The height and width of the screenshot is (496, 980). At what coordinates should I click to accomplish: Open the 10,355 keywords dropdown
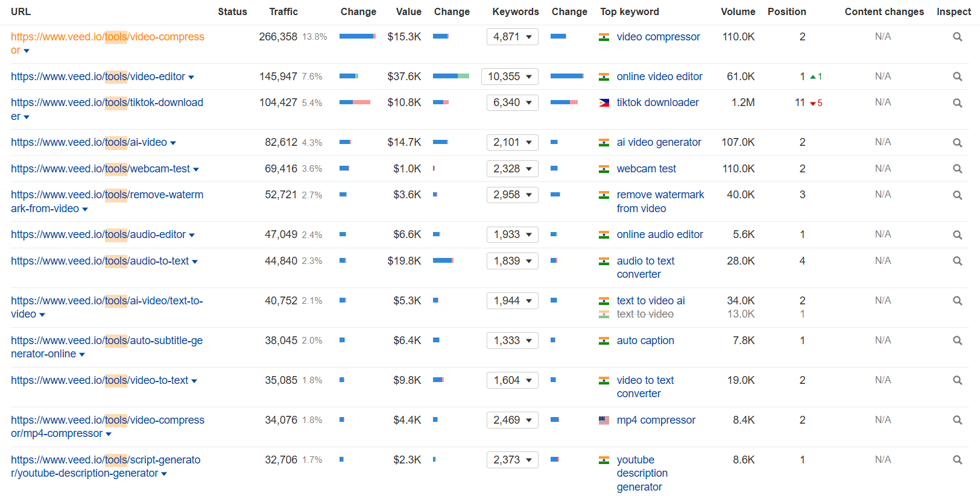point(510,77)
